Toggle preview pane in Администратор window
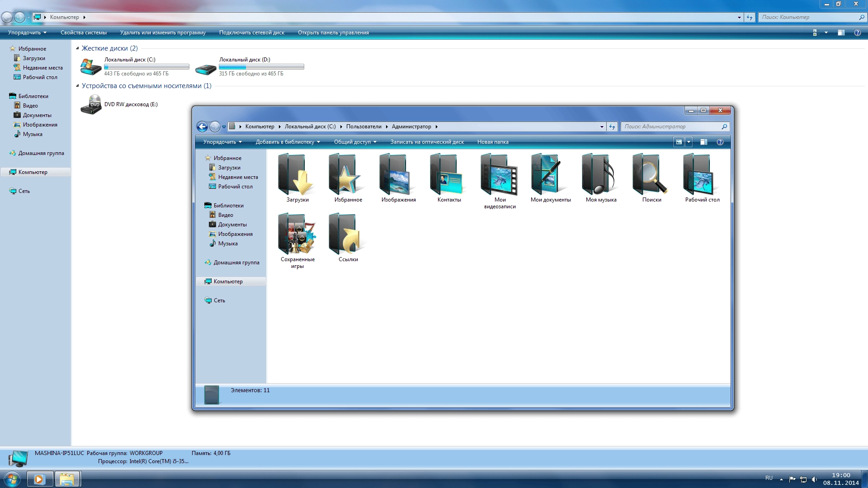Viewport: 868px width, 488px height. [x=703, y=142]
